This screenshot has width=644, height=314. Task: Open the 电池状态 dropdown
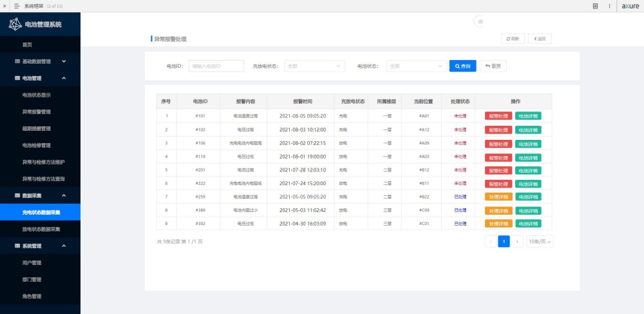[x=417, y=66]
